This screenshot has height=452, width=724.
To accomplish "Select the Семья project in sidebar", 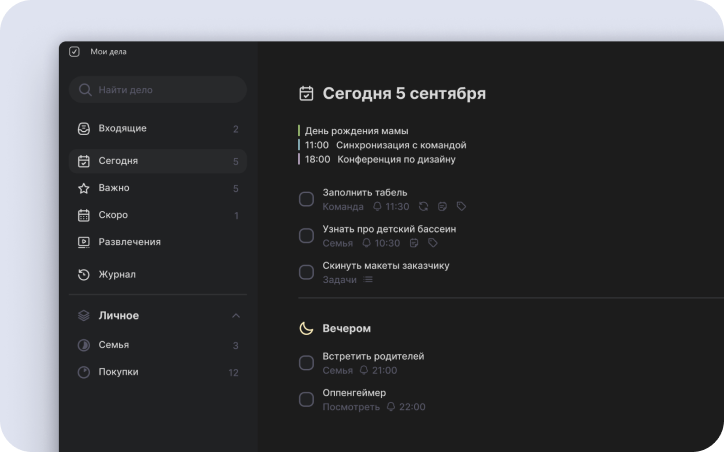I will pos(113,345).
